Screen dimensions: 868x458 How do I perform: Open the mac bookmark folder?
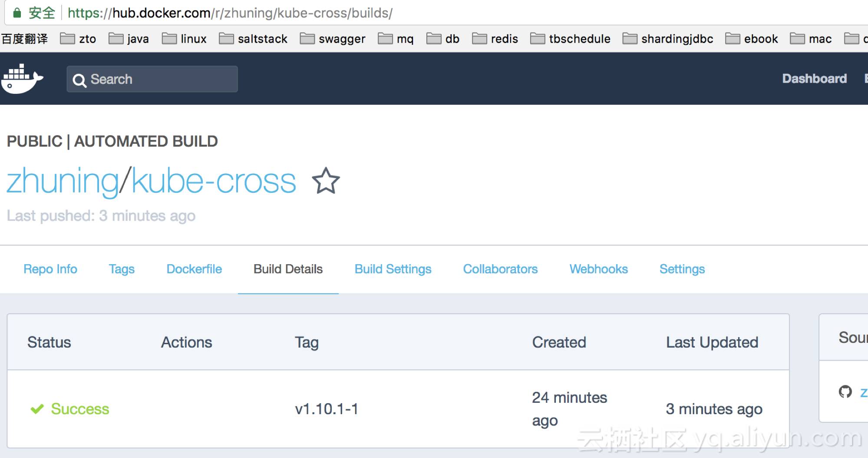pyautogui.click(x=811, y=39)
